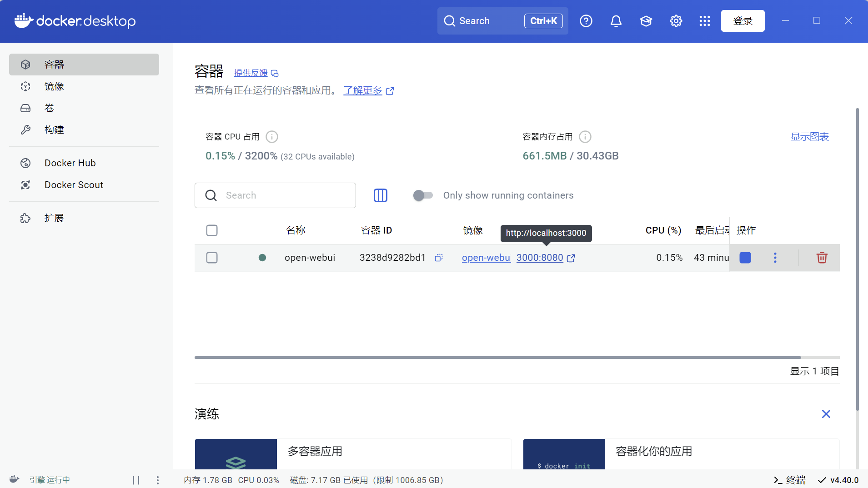Click the 引擎 运行中 engine running text

[x=50, y=480]
